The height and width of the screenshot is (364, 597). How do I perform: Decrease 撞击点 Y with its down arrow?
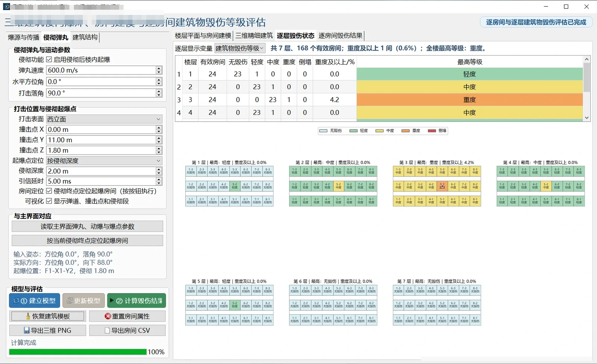click(159, 142)
